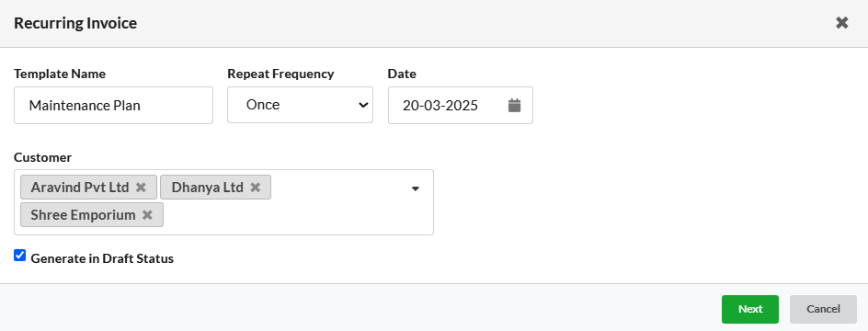Select the Shree Emporium tag
The width and height of the screenshot is (868, 331).
click(83, 215)
